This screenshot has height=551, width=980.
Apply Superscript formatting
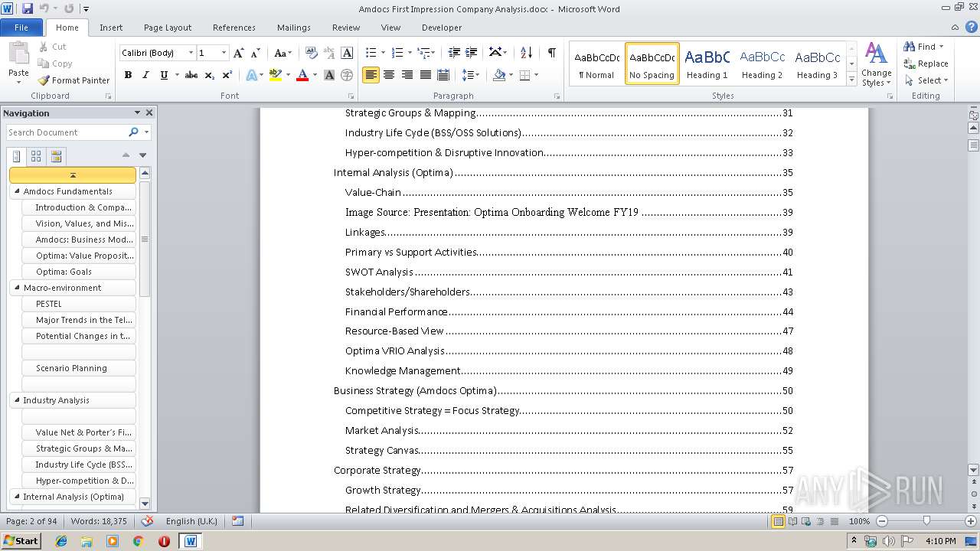(x=227, y=75)
